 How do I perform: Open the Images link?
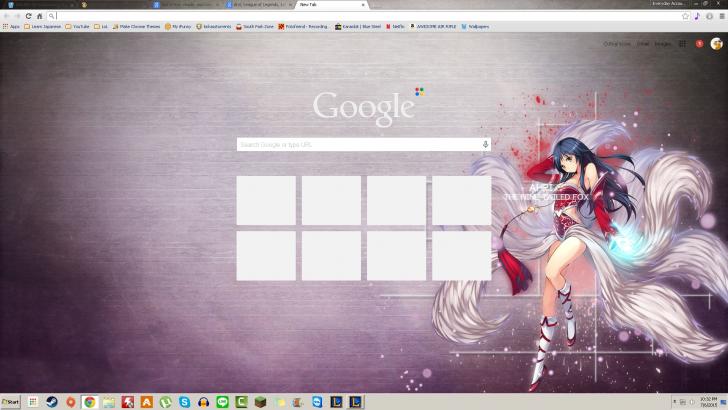coord(663,44)
